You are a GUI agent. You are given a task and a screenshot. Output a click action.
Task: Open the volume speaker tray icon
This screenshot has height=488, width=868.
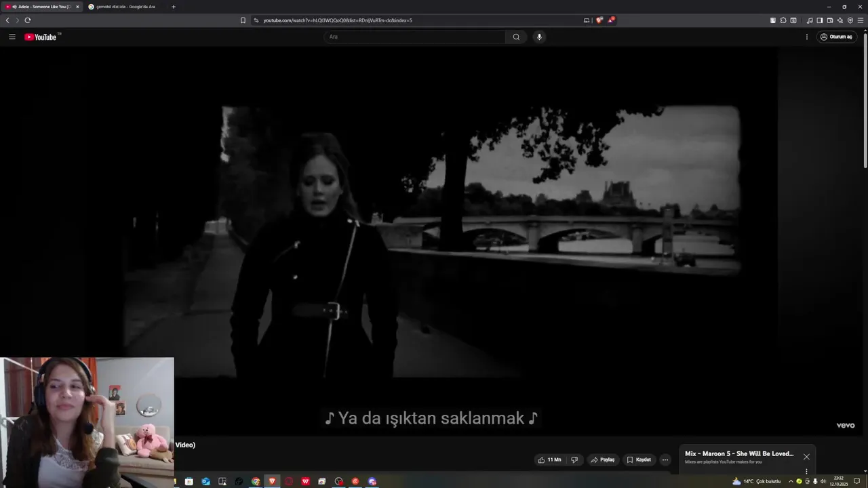pyautogui.click(x=823, y=481)
